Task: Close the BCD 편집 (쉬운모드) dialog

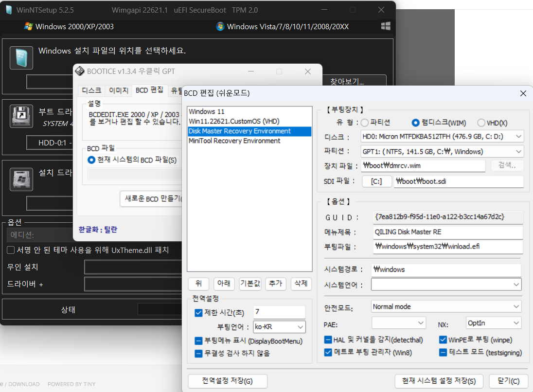Action: click(x=523, y=93)
